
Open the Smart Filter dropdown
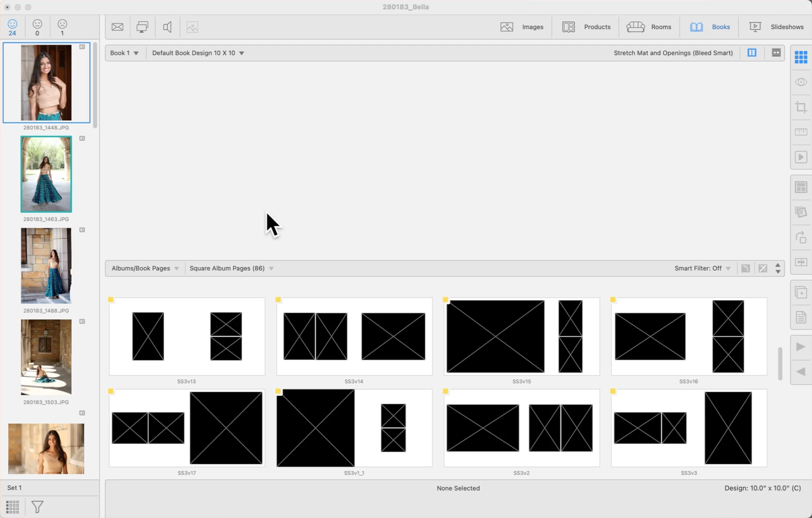[702, 268]
